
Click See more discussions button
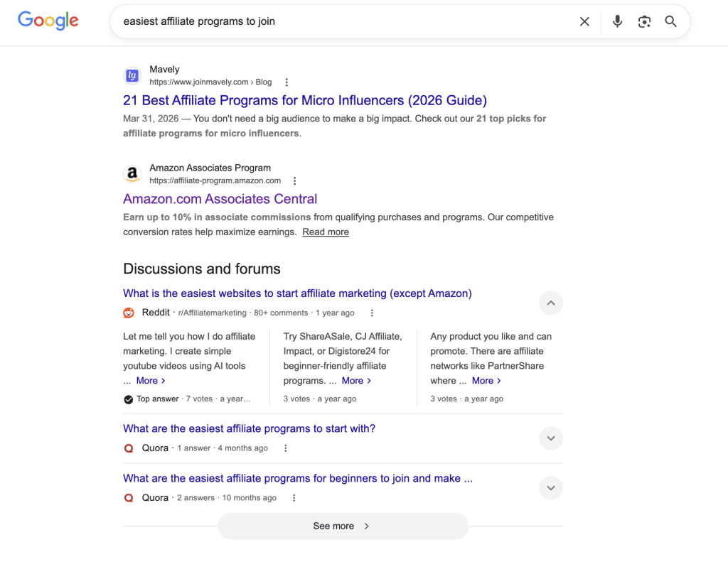pyautogui.click(x=343, y=526)
